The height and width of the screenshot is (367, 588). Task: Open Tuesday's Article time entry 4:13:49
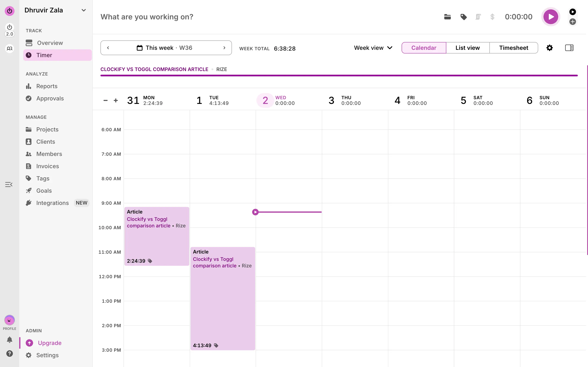(x=223, y=299)
